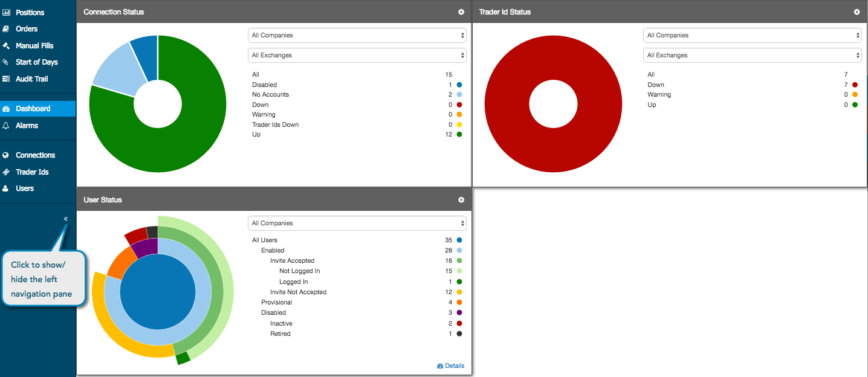Viewport: 868px width, 377px height.
Task: Collapse left navigation pane chevron
Action: click(x=66, y=219)
